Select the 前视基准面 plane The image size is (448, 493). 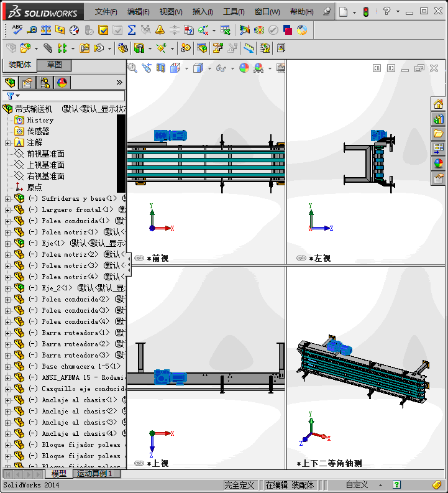tap(45, 154)
